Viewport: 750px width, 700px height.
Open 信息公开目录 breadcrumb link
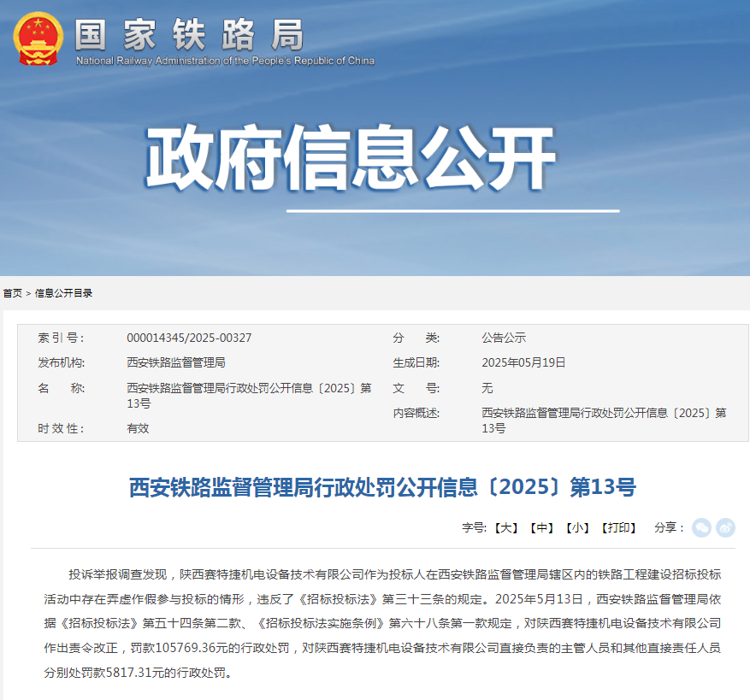[x=63, y=293]
